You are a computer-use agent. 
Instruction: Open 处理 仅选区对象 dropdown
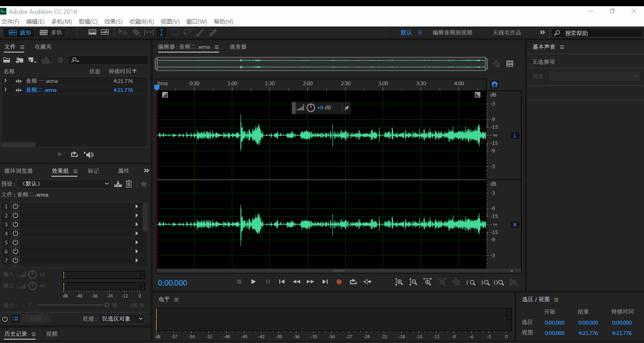tap(122, 319)
